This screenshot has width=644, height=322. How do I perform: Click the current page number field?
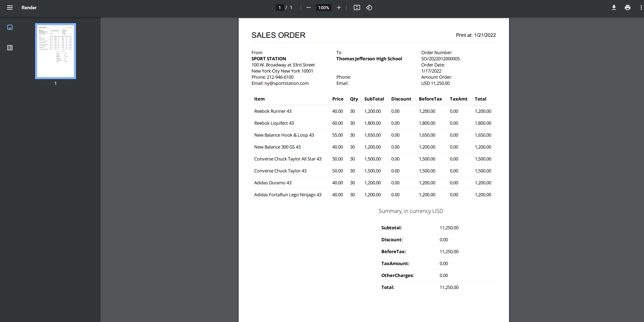[279, 7]
